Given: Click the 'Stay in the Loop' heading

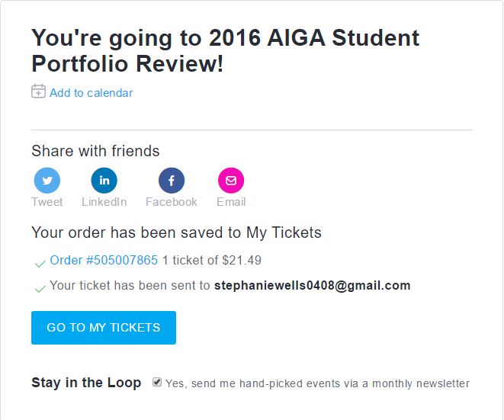Looking at the screenshot, I should pyautogui.click(x=86, y=383).
